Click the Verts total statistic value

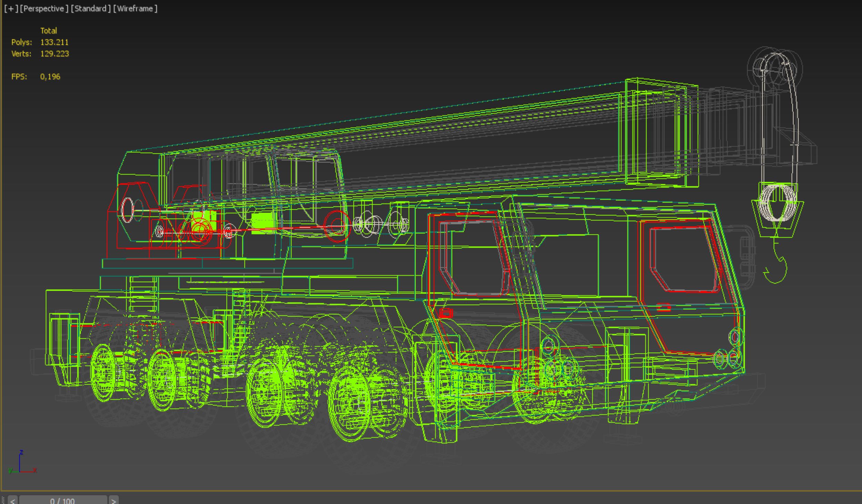point(54,54)
